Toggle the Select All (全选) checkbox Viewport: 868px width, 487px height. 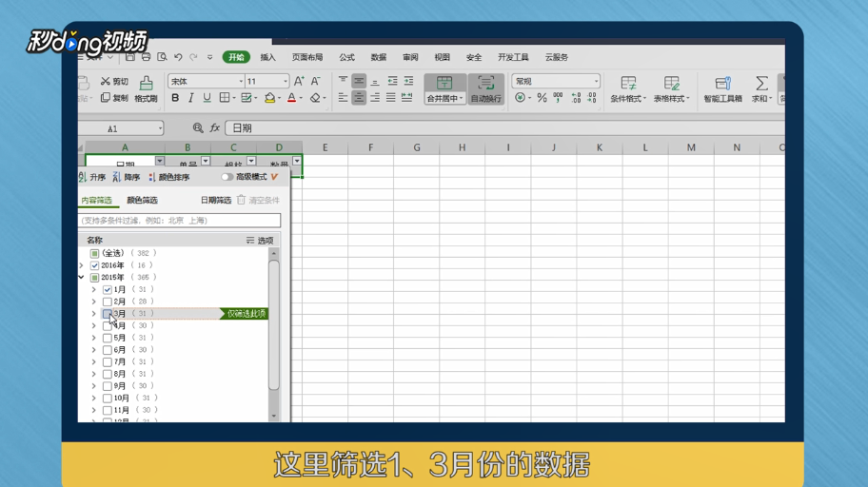(x=94, y=253)
